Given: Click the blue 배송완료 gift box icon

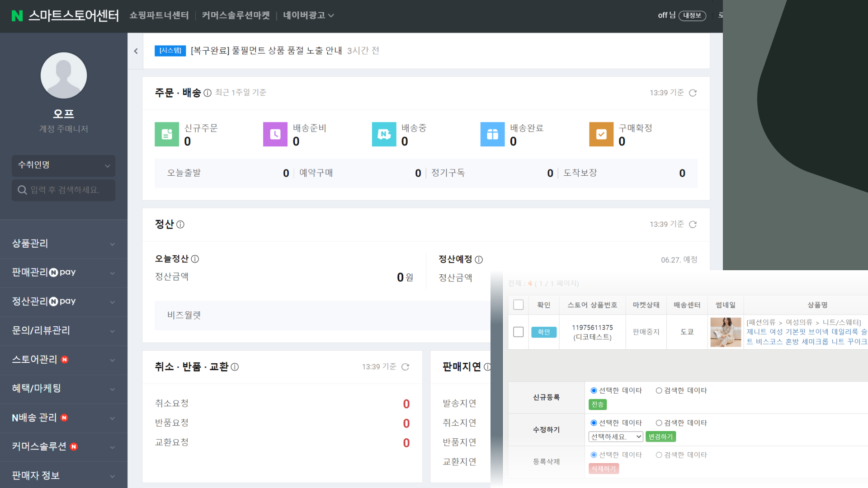Looking at the screenshot, I should pos(492,134).
